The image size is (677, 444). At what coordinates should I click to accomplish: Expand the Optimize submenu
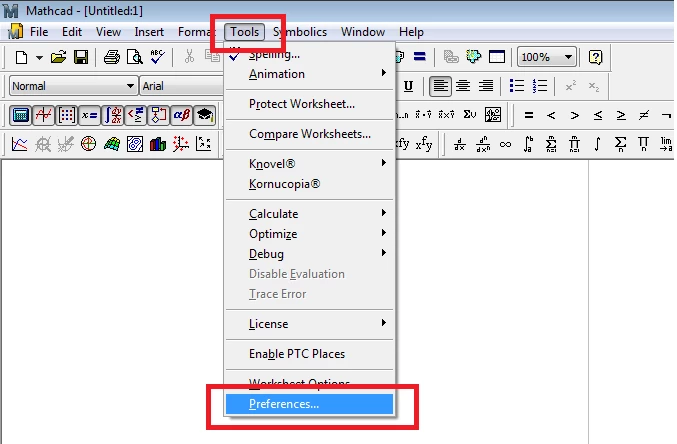(x=310, y=234)
